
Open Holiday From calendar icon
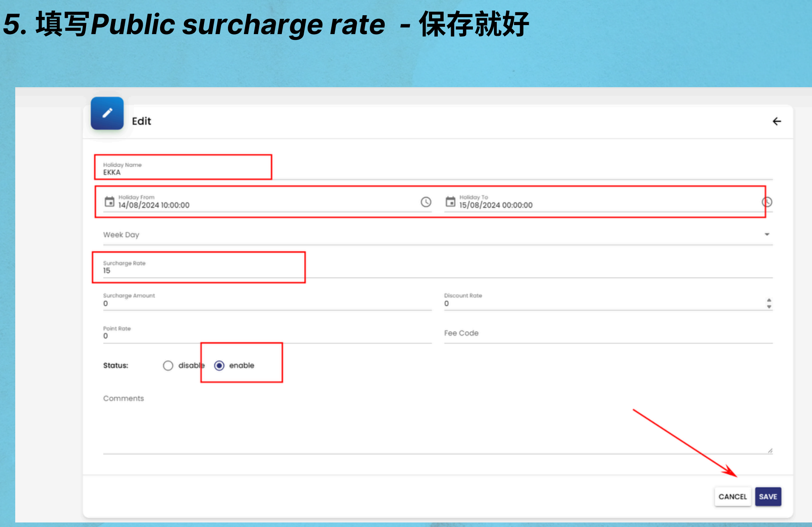(109, 202)
